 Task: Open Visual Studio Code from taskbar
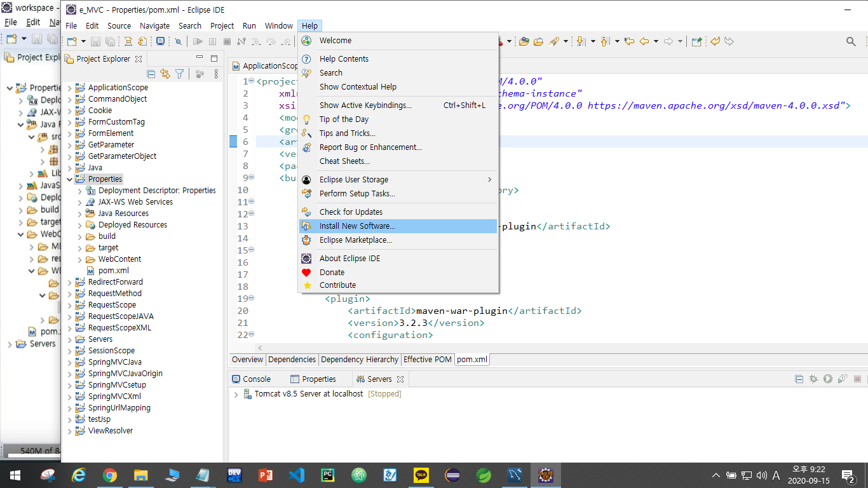297,475
